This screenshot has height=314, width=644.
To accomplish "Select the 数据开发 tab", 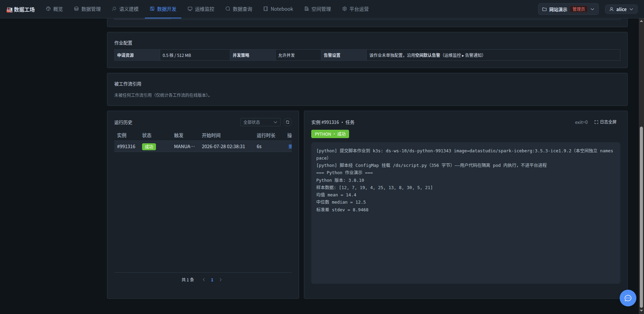I will pyautogui.click(x=163, y=9).
